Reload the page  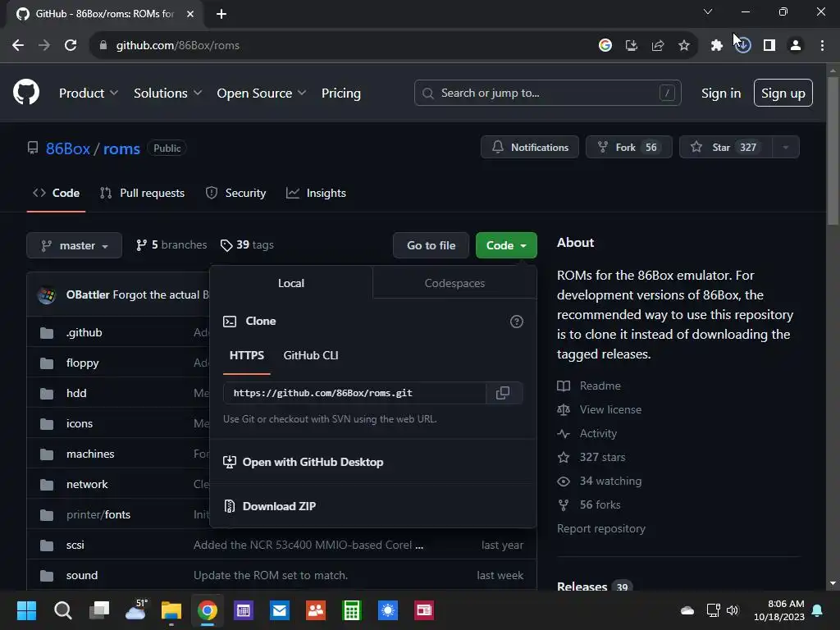[x=71, y=46]
